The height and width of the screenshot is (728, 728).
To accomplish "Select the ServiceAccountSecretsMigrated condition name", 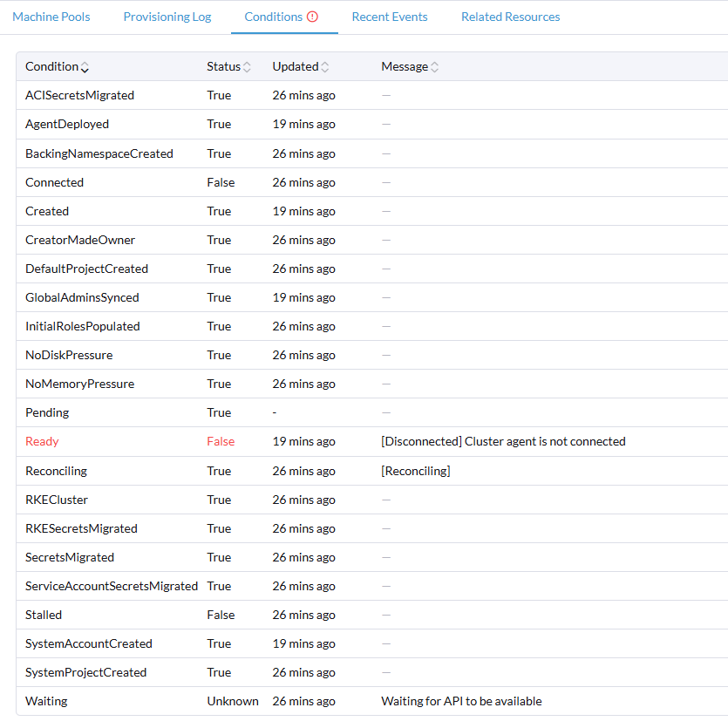I will pyautogui.click(x=112, y=587).
